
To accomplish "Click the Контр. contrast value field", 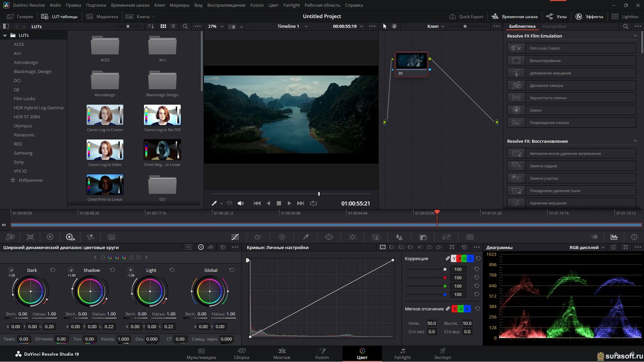I will tap(123, 339).
